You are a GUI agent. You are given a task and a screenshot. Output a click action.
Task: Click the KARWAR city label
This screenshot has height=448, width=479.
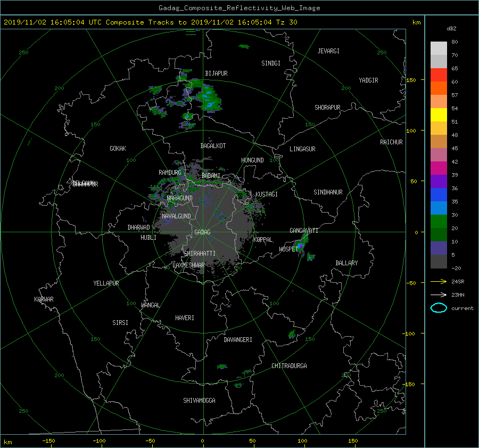[x=44, y=299]
